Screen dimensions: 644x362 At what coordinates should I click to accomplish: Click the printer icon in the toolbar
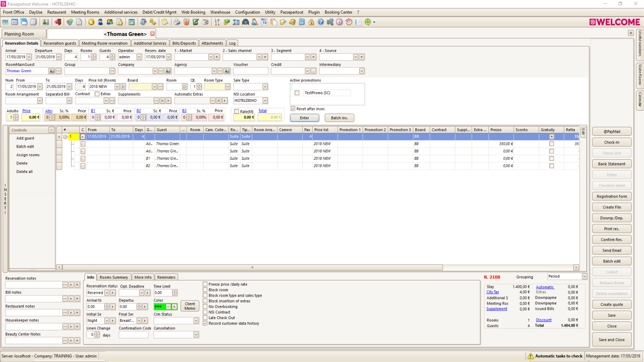click(177, 22)
